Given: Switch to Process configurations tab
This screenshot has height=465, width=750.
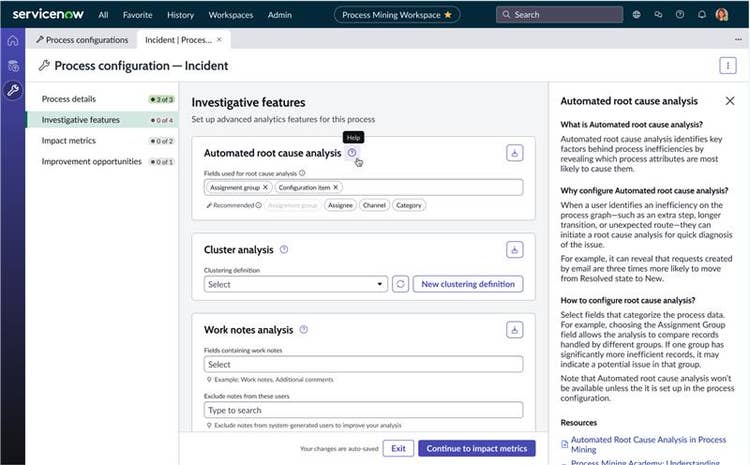Looking at the screenshot, I should 82,40.
